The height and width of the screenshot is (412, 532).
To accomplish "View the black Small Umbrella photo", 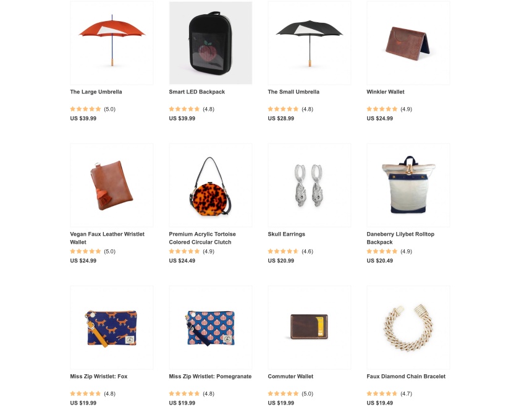I will coord(310,43).
